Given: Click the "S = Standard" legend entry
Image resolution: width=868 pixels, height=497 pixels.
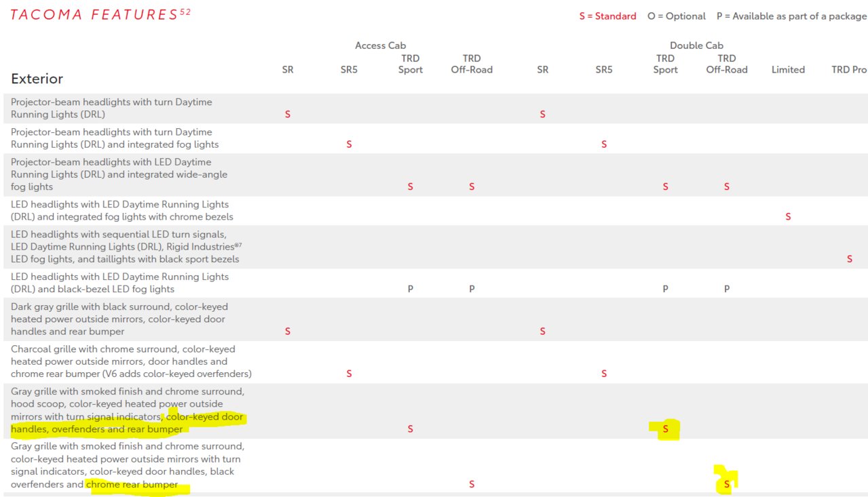Looking at the screenshot, I should click(x=607, y=16).
